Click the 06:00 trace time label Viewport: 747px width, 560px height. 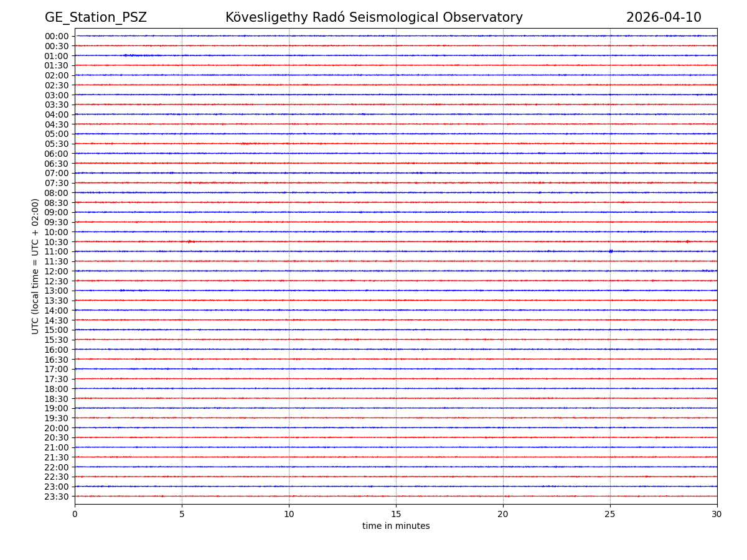(57, 154)
